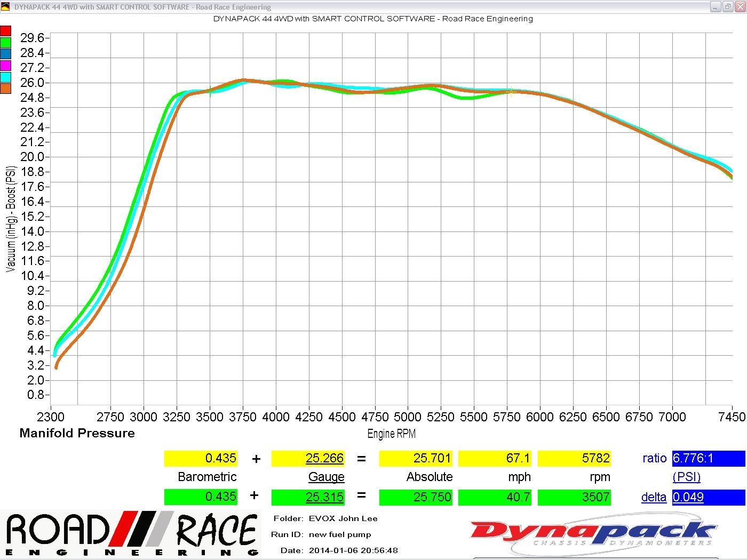This screenshot has width=747, height=560.
Task: Click the yellow rpm field showing 5782
Action: [574, 459]
